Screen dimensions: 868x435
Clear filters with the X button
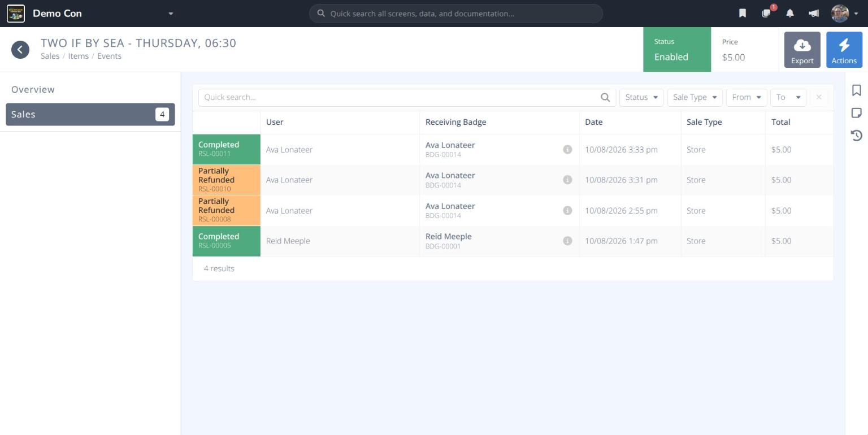(x=819, y=97)
